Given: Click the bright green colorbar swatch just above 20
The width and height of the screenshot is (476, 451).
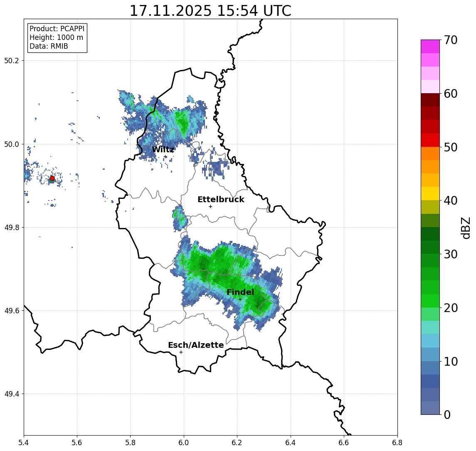Looking at the screenshot, I should (430, 300).
